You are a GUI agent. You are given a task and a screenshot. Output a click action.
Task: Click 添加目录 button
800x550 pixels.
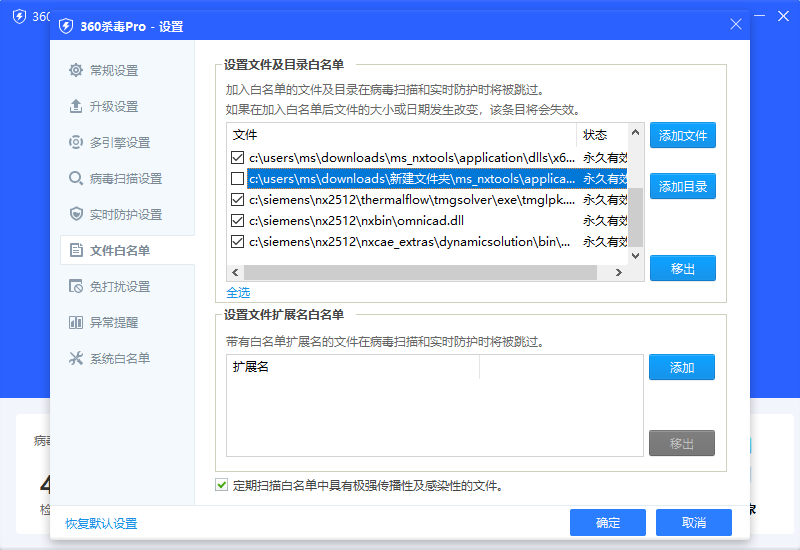[683, 186]
